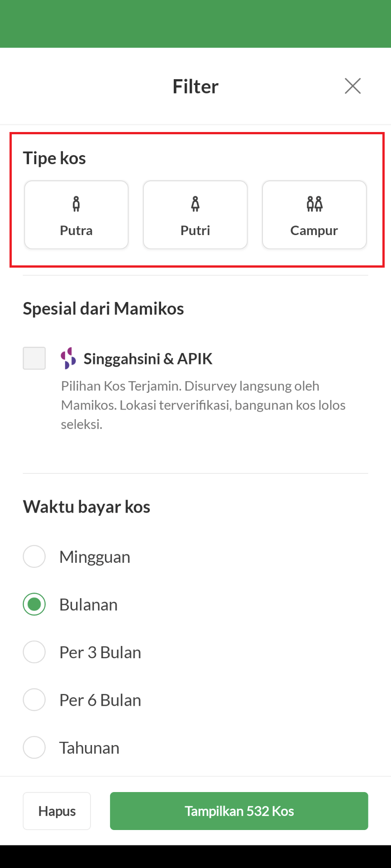The image size is (391, 868).
Task: Select the Tahunan yearly payment option
Action: (34, 748)
